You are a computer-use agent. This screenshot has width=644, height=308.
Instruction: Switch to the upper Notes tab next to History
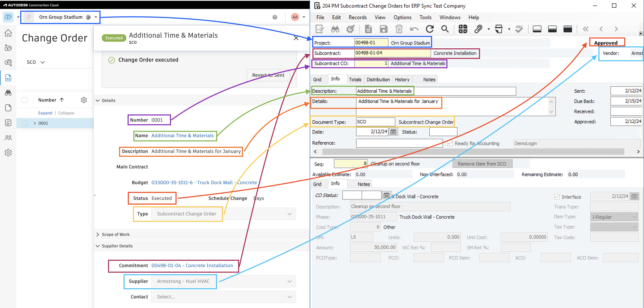429,79
